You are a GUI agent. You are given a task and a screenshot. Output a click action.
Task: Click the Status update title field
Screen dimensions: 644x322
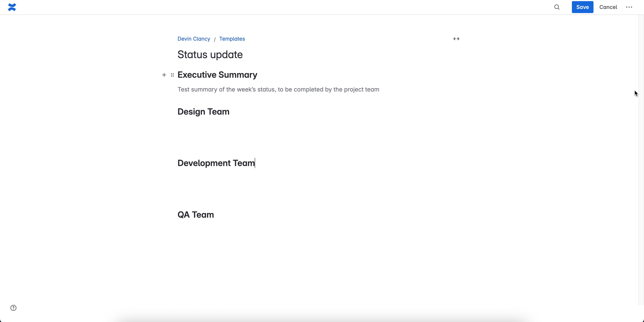click(210, 54)
